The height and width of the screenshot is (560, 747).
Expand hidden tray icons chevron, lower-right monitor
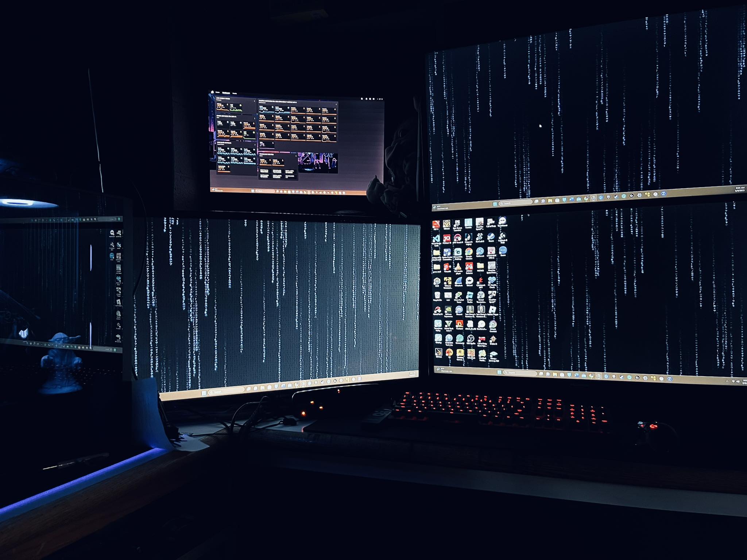coord(727,381)
